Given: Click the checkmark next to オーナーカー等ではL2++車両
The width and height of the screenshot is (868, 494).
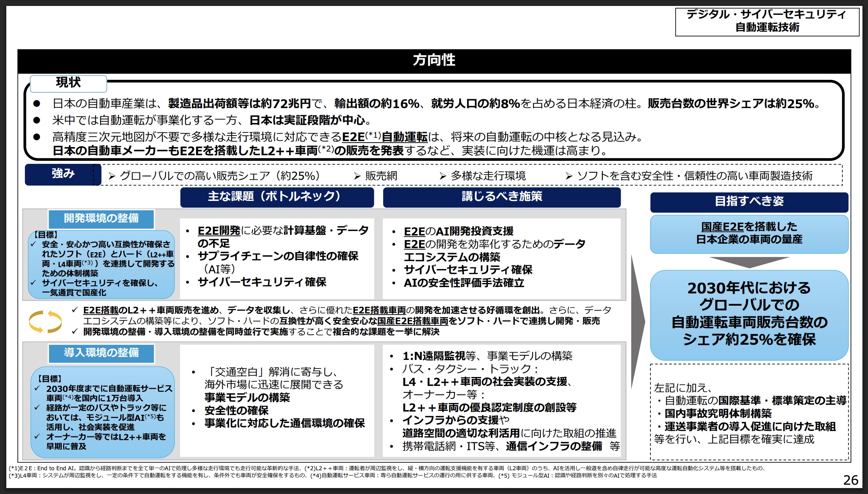Looking at the screenshot, I should coord(37,436).
